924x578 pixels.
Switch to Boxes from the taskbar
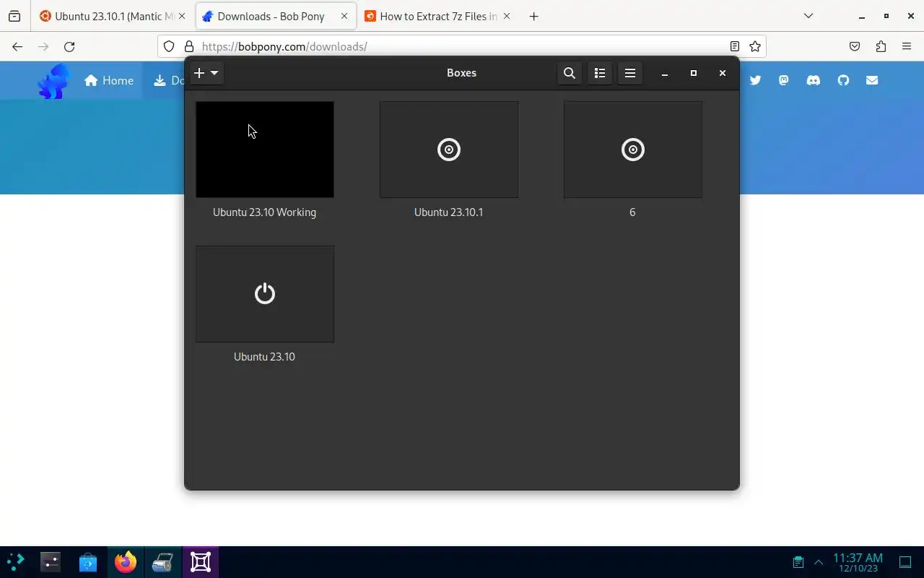[x=201, y=562]
